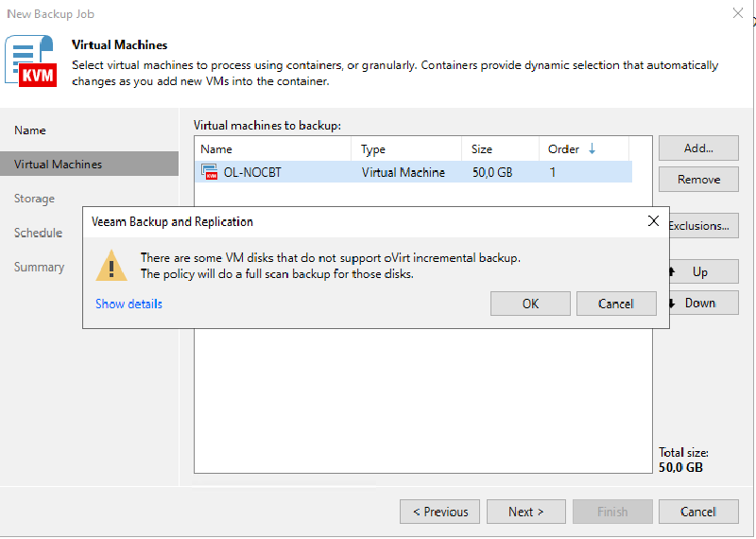Click the Order column header
The height and width of the screenshot is (539, 756).
pos(584,149)
